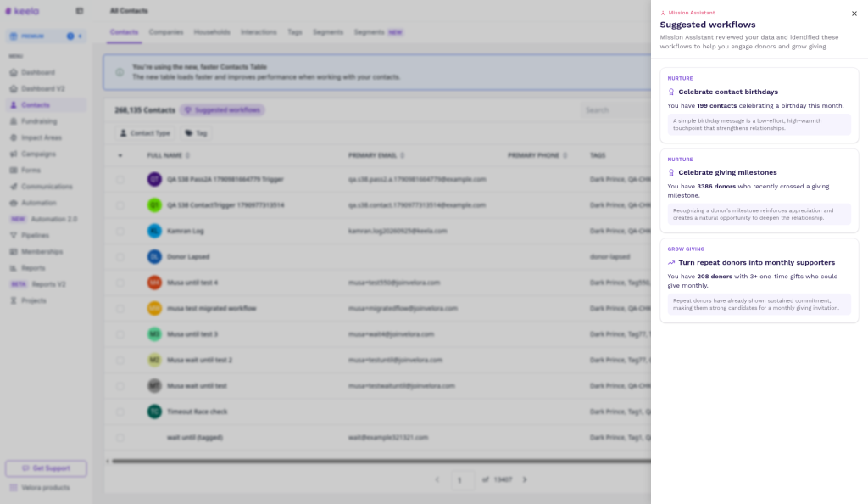Click Kamran Log avatar icon
Screen dimensions: 868x504
154,231
